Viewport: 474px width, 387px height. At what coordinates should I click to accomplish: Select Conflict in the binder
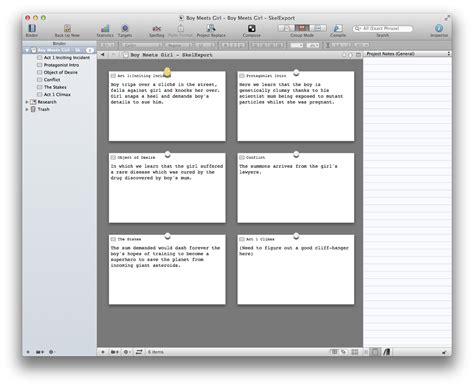pos(52,80)
